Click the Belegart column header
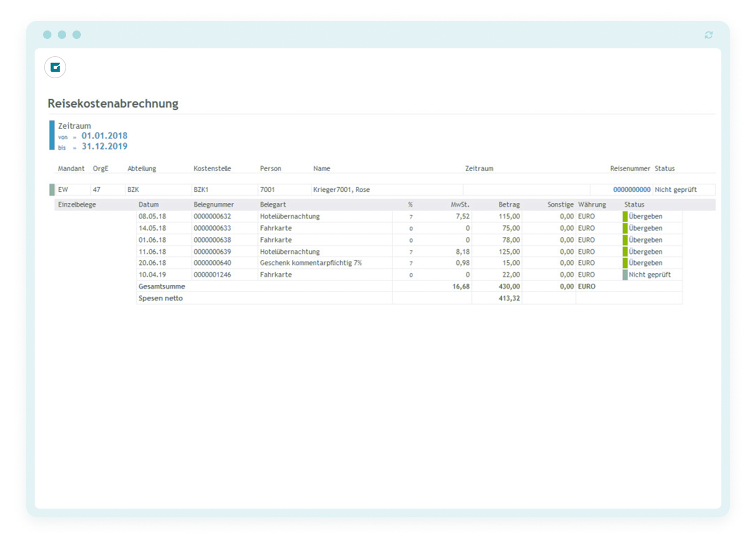 click(x=273, y=204)
